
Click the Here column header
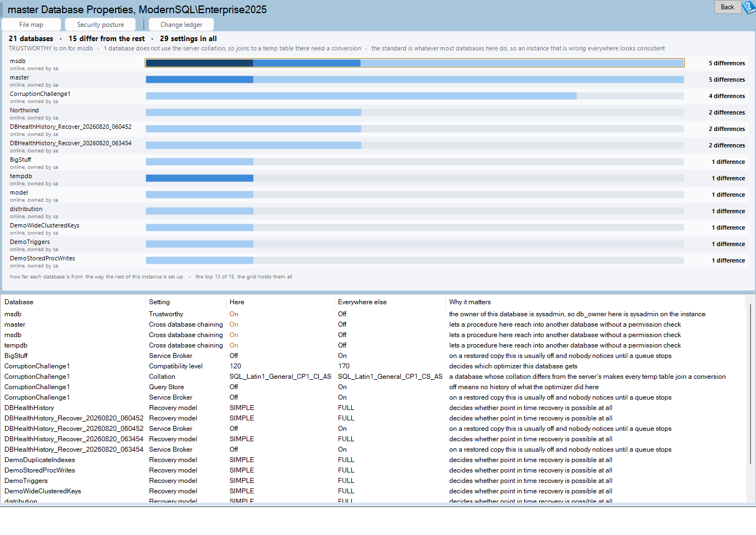coord(280,302)
